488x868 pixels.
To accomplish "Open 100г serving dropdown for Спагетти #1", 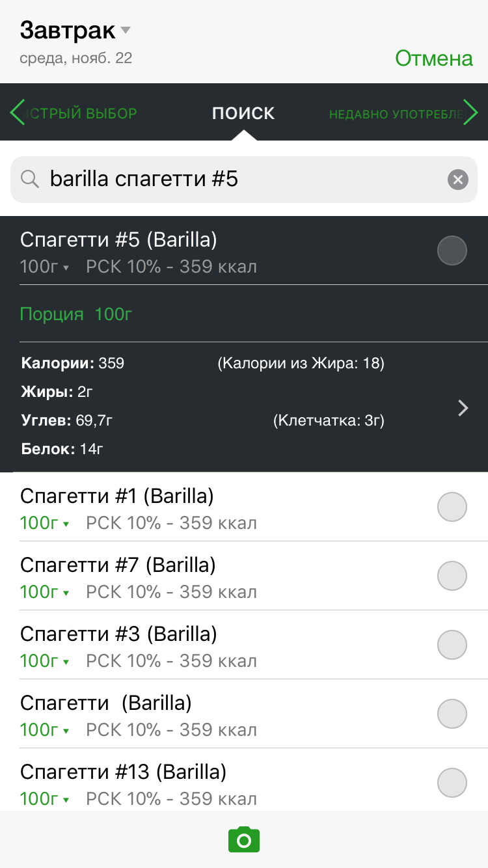I will tap(44, 522).
